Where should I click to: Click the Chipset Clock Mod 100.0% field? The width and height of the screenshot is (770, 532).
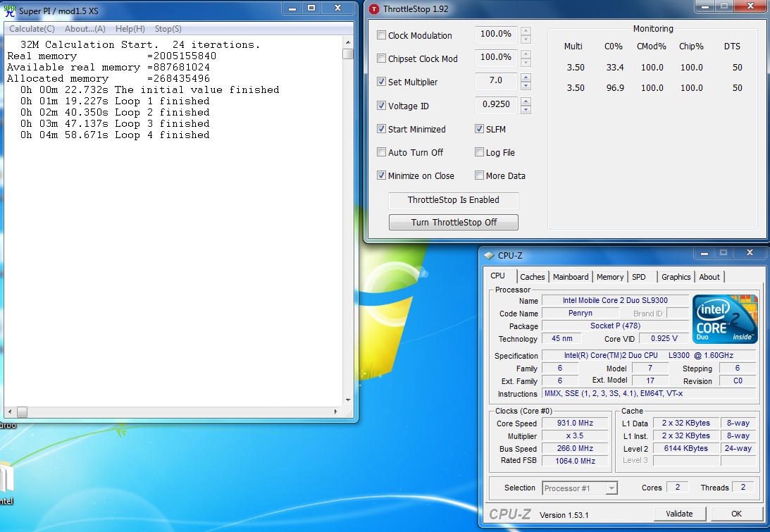tap(496, 57)
